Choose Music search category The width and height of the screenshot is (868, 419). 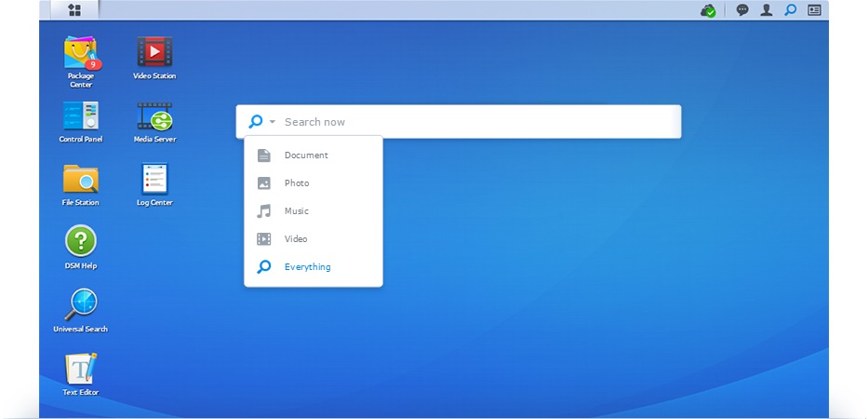pyautogui.click(x=314, y=211)
